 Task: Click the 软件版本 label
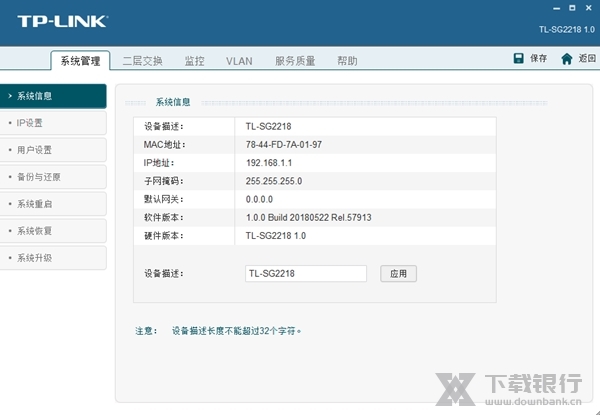click(x=164, y=218)
